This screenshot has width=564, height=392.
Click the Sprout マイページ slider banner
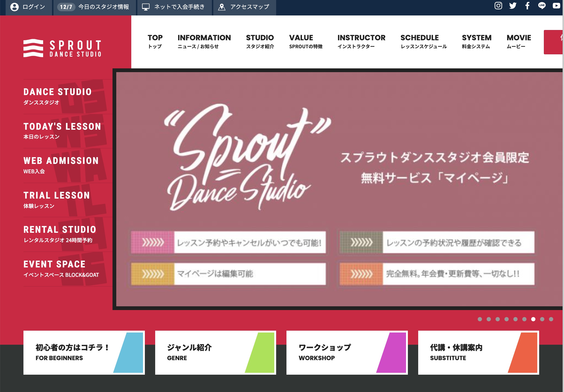(339, 189)
